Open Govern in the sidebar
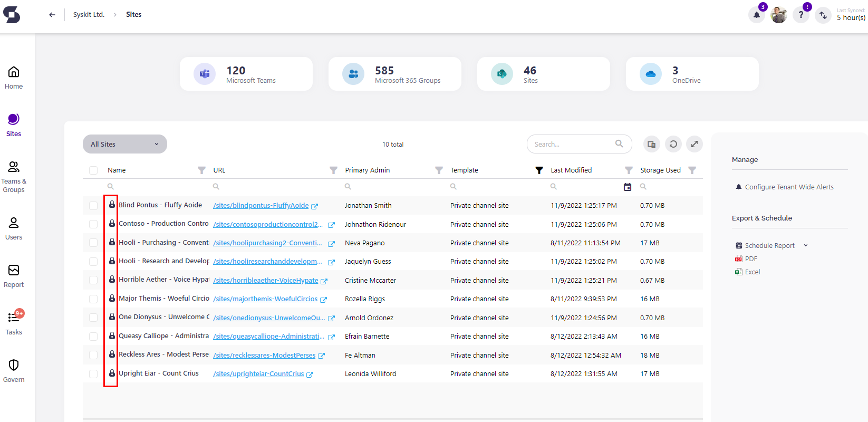Screen dimensions: 868x422 14,371
